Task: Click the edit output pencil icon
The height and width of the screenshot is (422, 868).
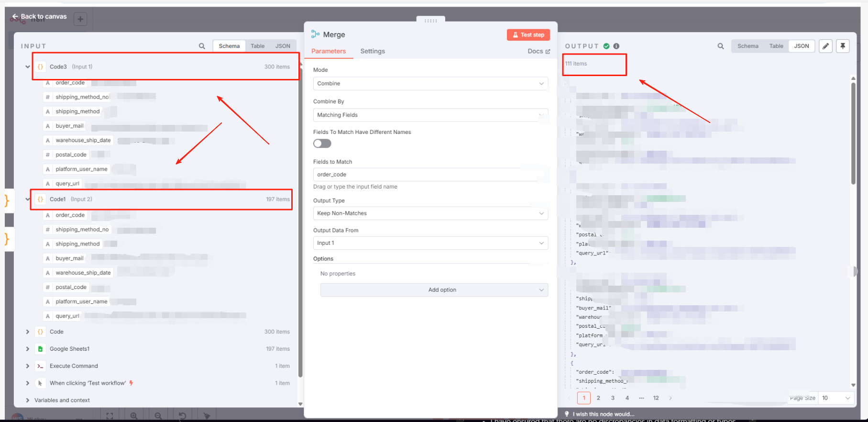Action: tap(825, 46)
